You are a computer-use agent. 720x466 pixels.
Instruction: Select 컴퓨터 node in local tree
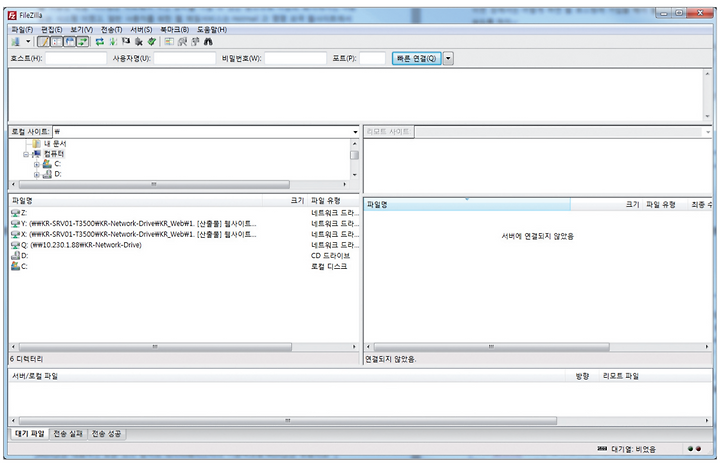54,154
